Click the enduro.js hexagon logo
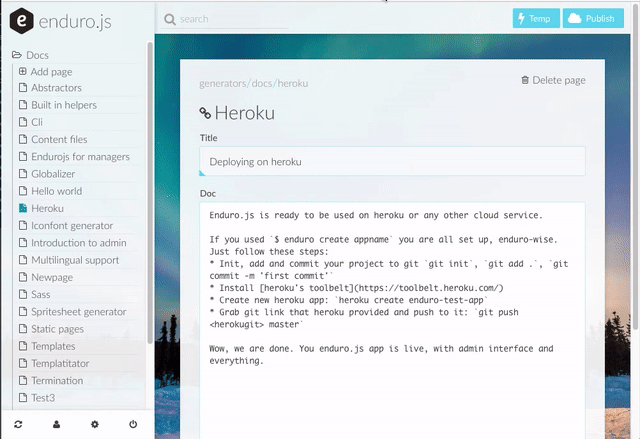 [x=21, y=20]
